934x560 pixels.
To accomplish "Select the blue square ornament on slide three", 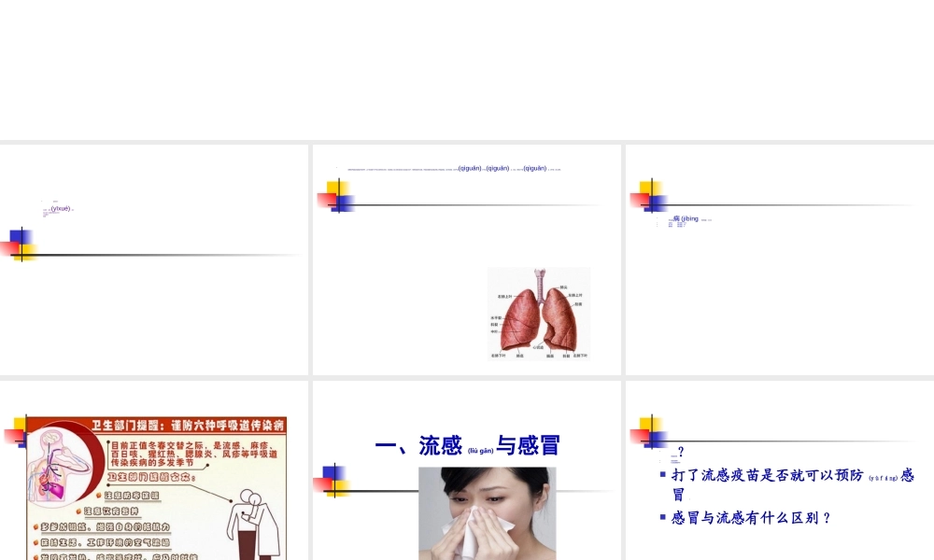I will (x=654, y=203).
